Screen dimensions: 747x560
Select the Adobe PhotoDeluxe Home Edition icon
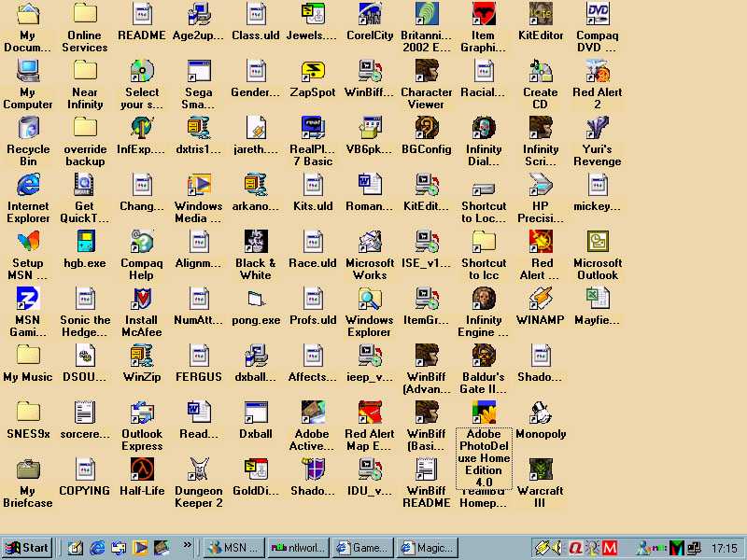coord(484,413)
